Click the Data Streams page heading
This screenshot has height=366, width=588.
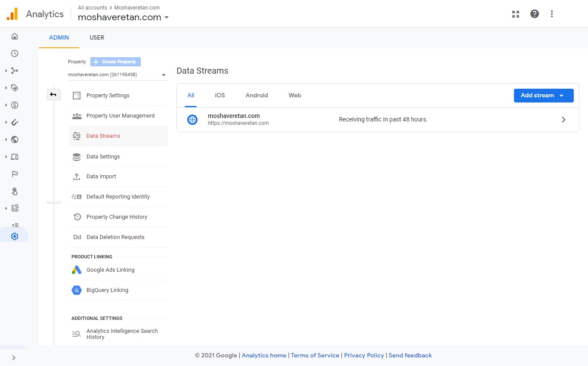(202, 71)
